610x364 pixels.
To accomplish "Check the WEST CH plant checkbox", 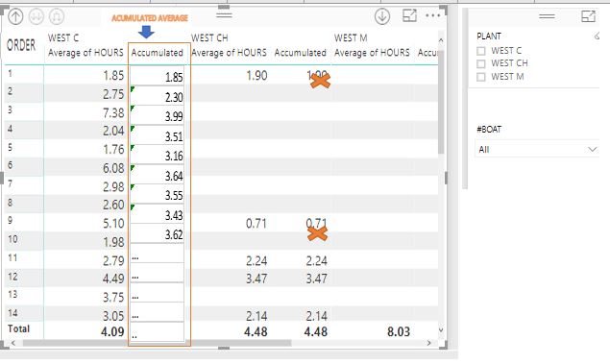I will (x=481, y=63).
